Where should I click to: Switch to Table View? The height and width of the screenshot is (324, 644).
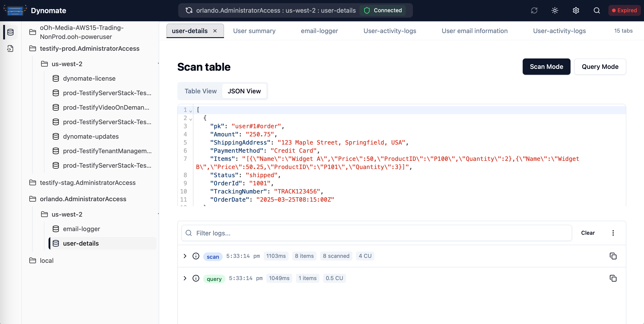pyautogui.click(x=200, y=91)
